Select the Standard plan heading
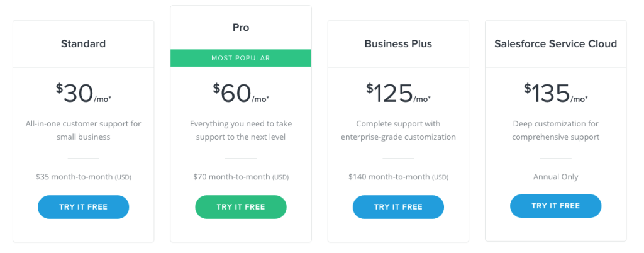 point(83,44)
